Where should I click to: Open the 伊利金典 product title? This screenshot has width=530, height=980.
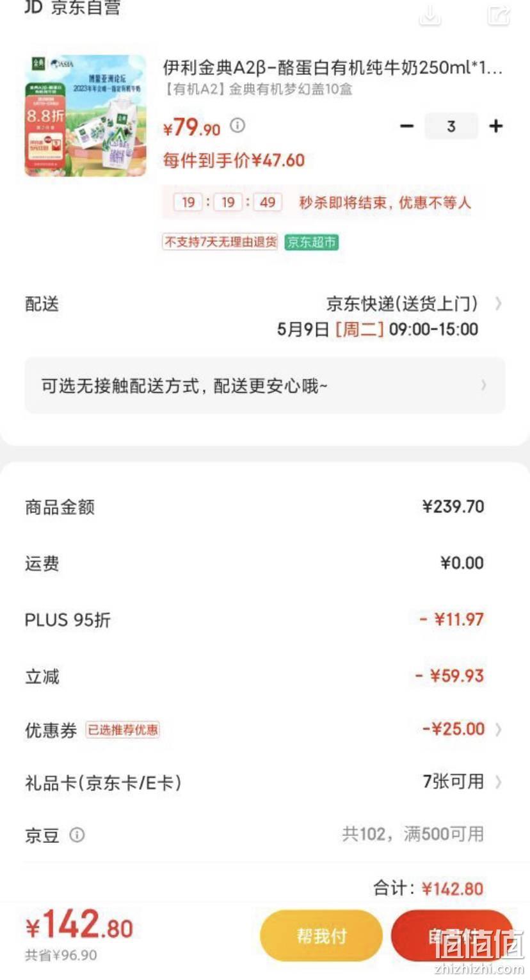coord(333,67)
